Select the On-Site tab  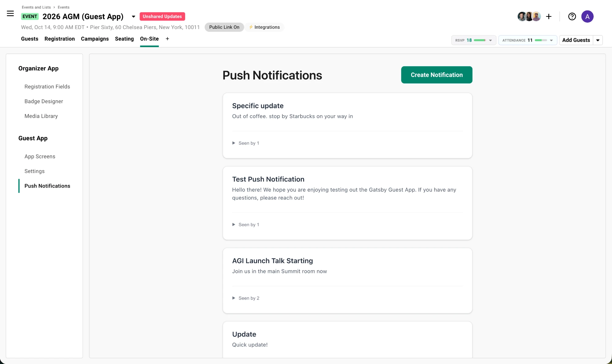coord(149,39)
